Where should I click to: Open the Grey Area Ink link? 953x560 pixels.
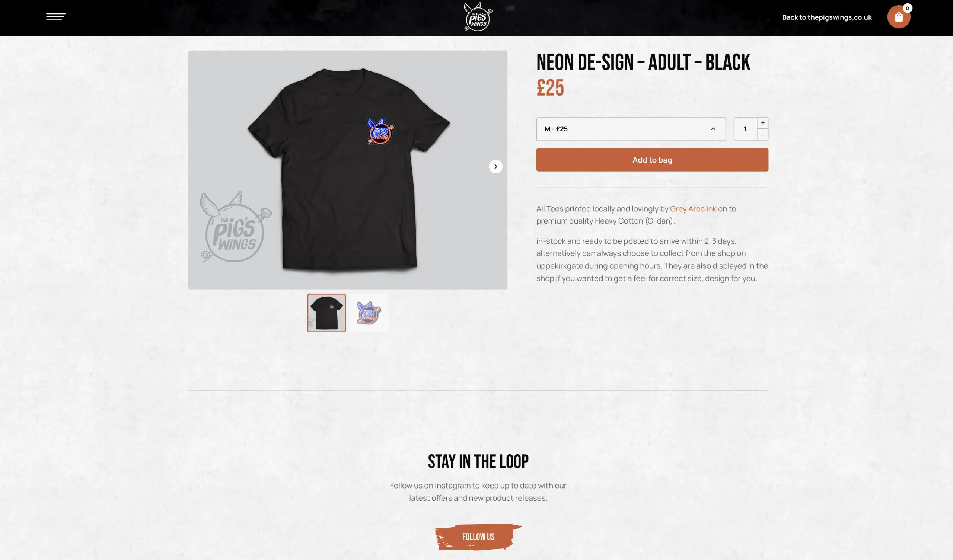[x=693, y=209]
